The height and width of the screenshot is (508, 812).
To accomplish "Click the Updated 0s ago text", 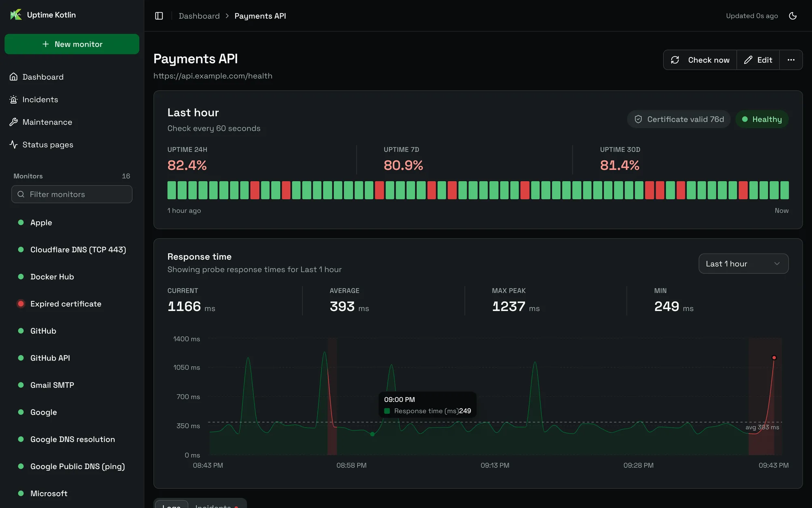I will pos(752,16).
